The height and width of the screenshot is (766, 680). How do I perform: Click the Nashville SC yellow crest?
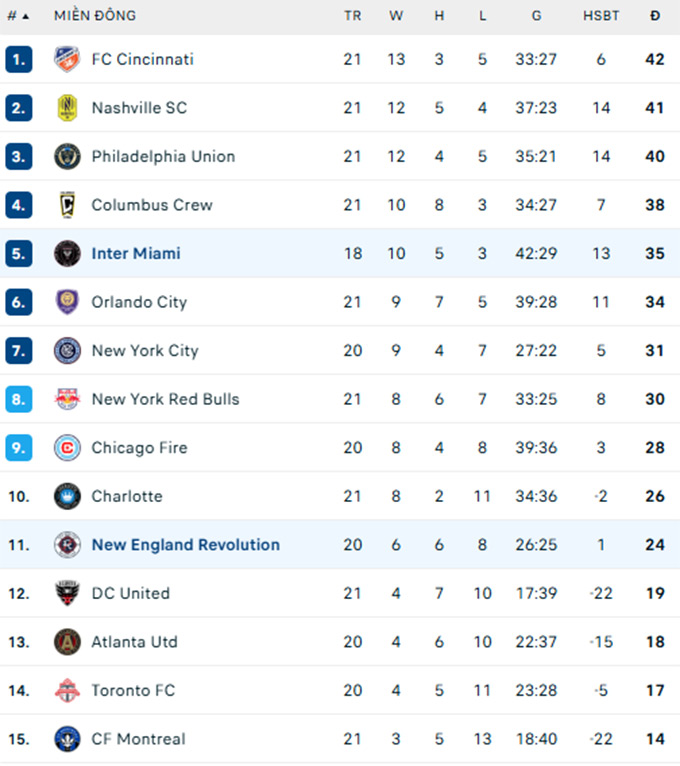click(x=67, y=108)
